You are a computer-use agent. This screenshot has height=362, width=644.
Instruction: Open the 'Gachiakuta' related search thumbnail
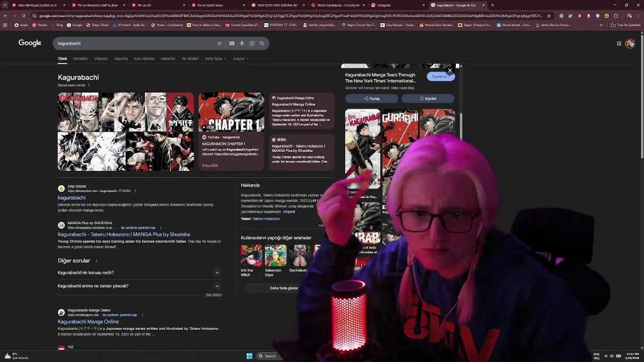300,255
